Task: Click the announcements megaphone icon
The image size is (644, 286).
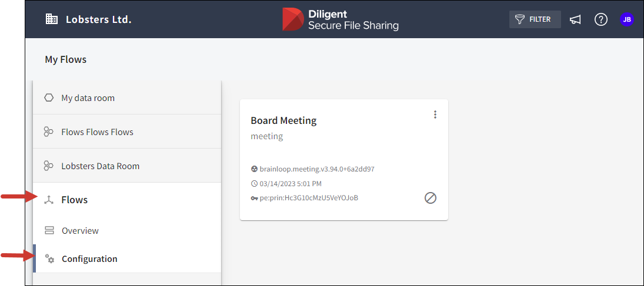Action: tap(575, 19)
